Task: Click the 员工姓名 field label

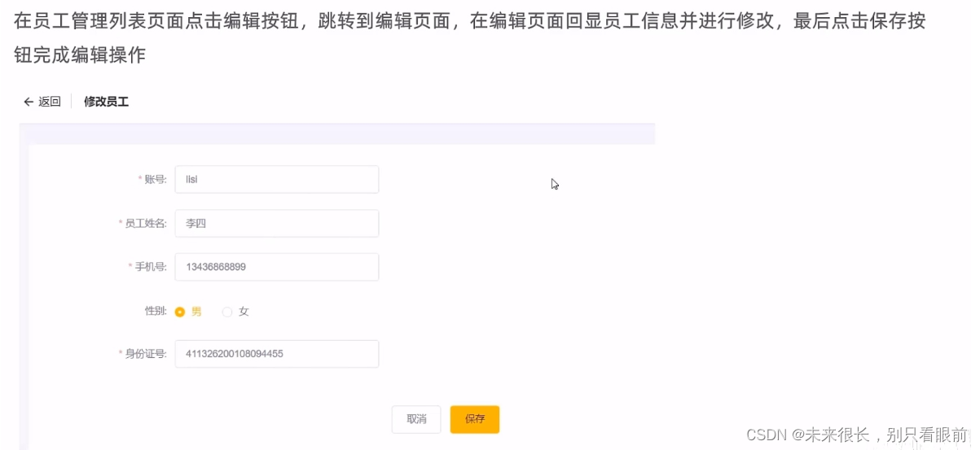Action: (143, 223)
